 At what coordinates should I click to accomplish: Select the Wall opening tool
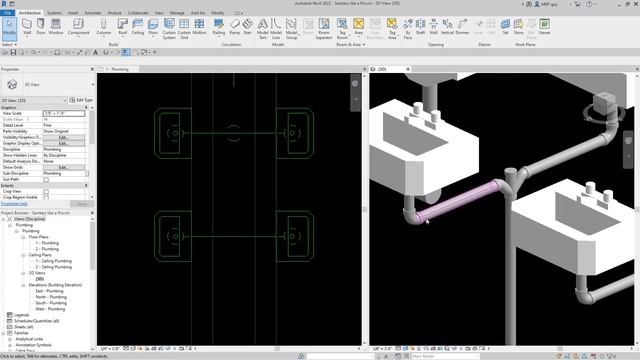coord(433,27)
